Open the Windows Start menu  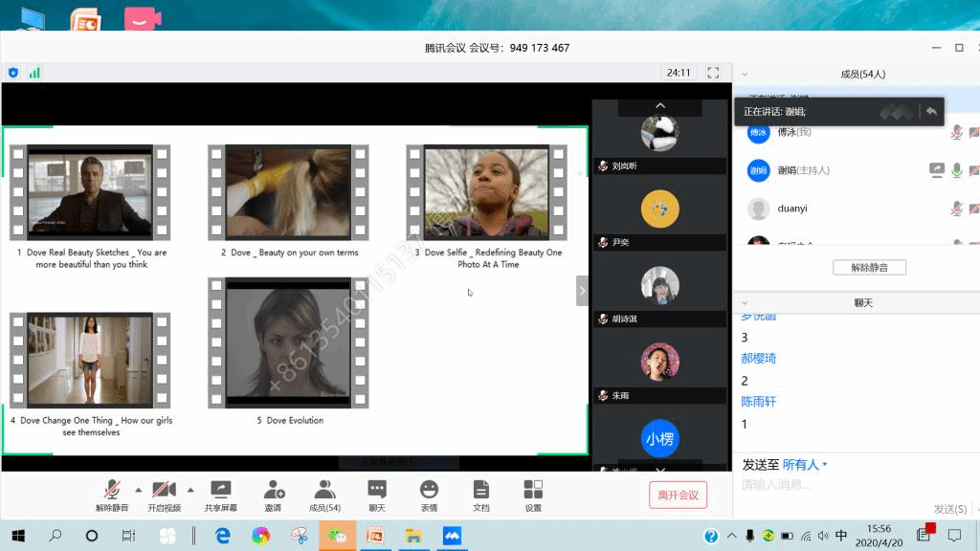[18, 536]
